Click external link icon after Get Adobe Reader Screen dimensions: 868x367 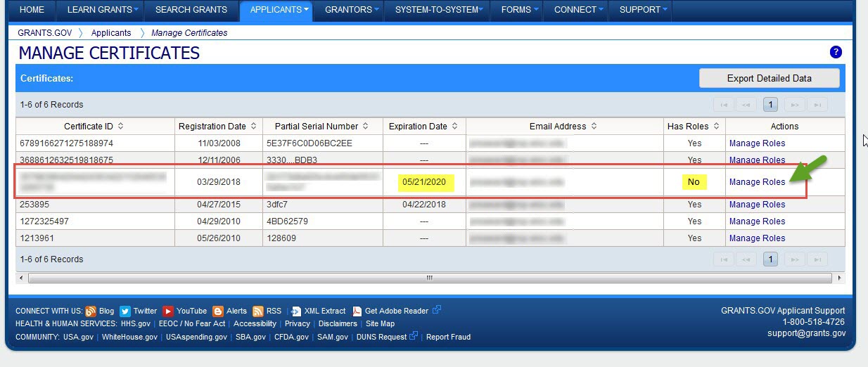[437, 310]
